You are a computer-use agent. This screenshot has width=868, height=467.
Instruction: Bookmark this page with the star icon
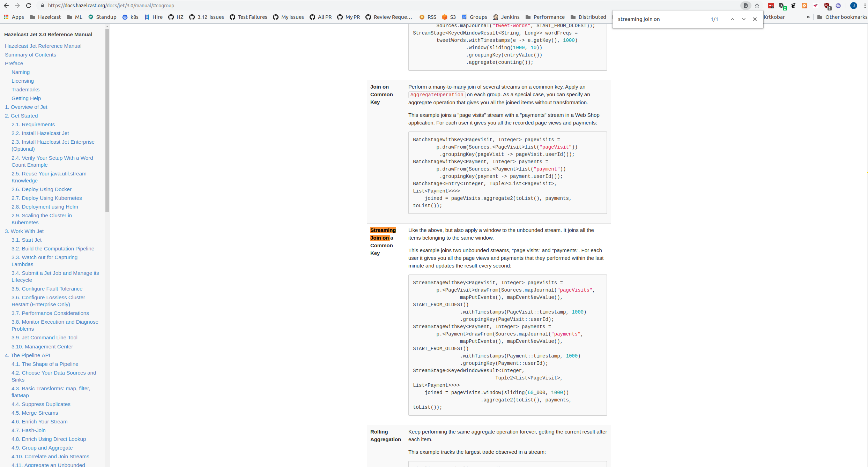[757, 6]
